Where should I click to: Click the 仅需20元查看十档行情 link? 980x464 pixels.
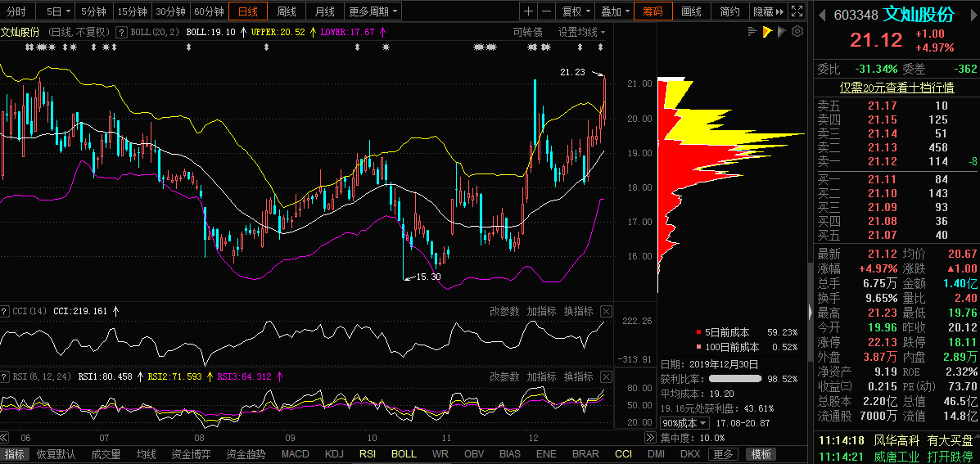click(x=896, y=88)
